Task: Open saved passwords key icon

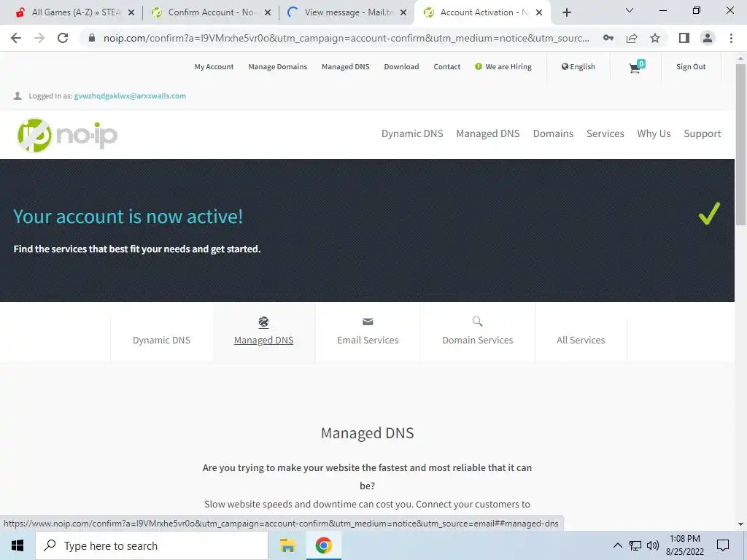Action: tap(608, 38)
